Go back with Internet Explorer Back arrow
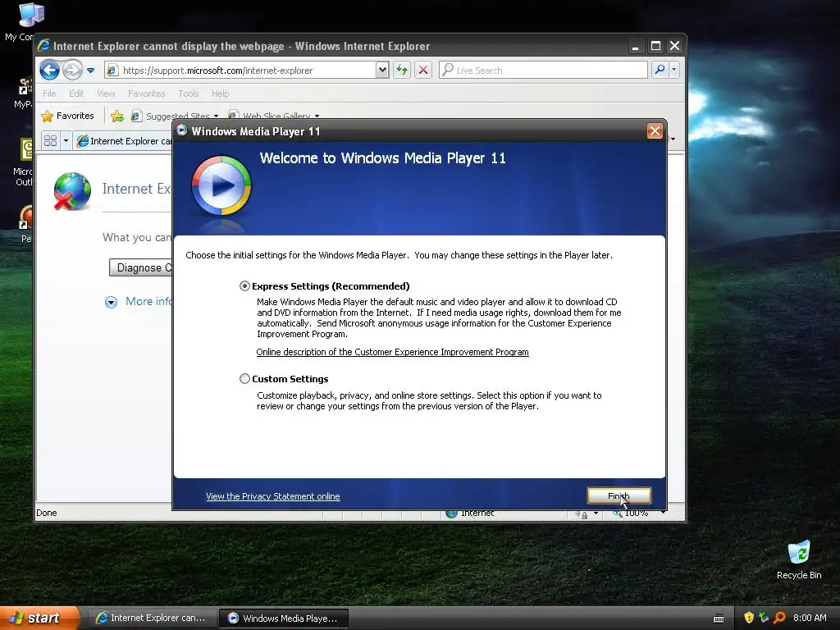 (x=49, y=70)
